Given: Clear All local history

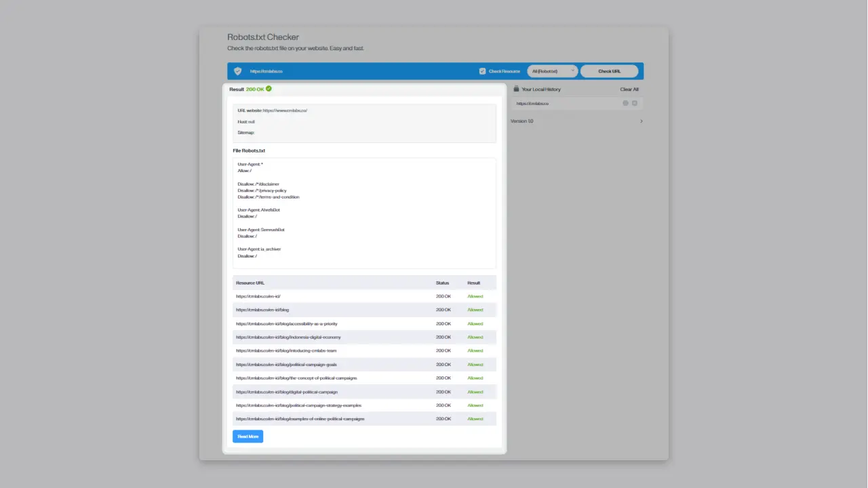Looking at the screenshot, I should (629, 89).
